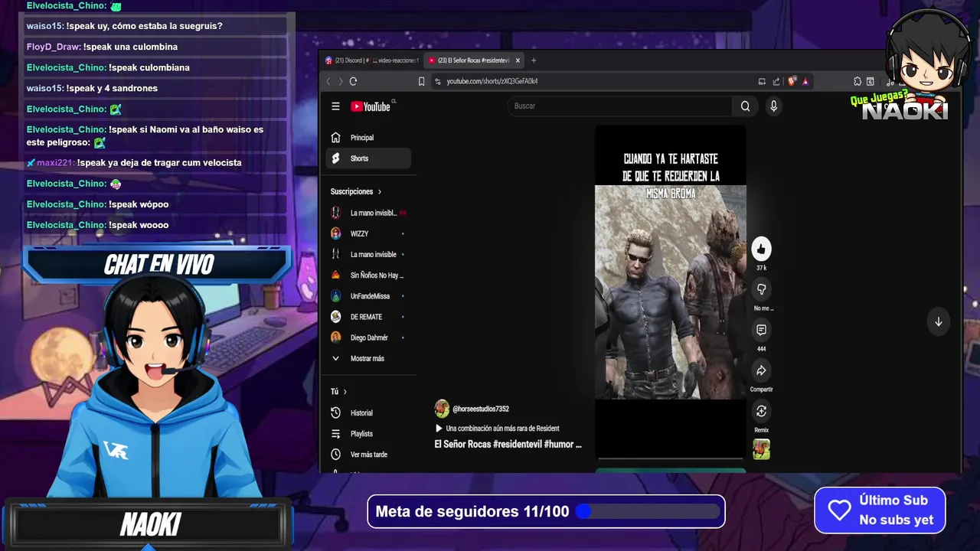Share the short with Compartir icon
980x551 pixels.
[x=761, y=370]
